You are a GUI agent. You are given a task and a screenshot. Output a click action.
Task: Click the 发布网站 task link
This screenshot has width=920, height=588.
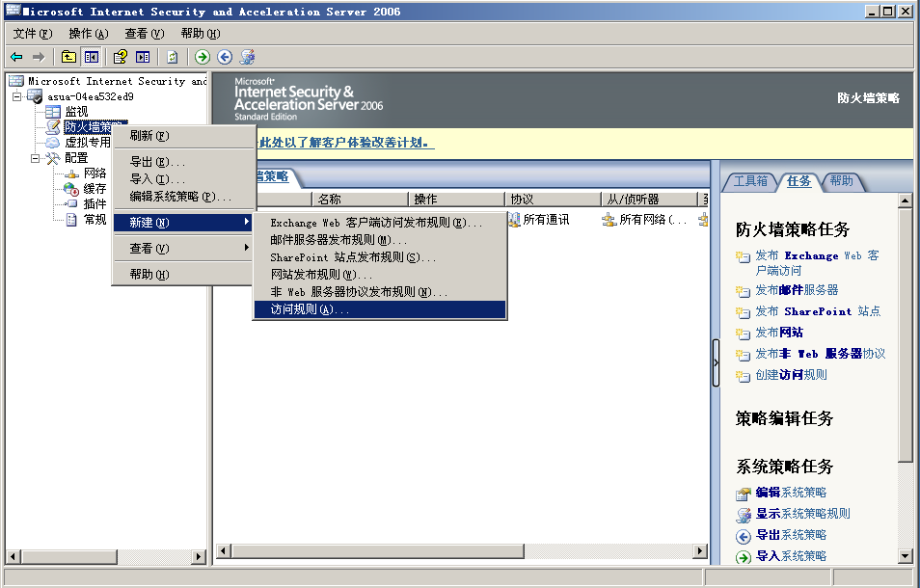[x=779, y=333]
